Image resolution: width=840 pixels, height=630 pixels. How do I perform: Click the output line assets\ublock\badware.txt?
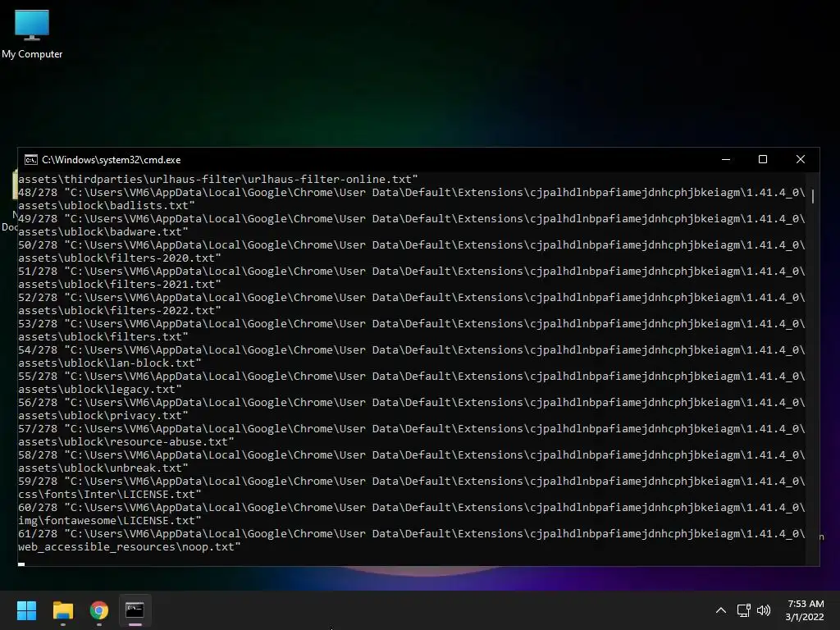pos(103,231)
